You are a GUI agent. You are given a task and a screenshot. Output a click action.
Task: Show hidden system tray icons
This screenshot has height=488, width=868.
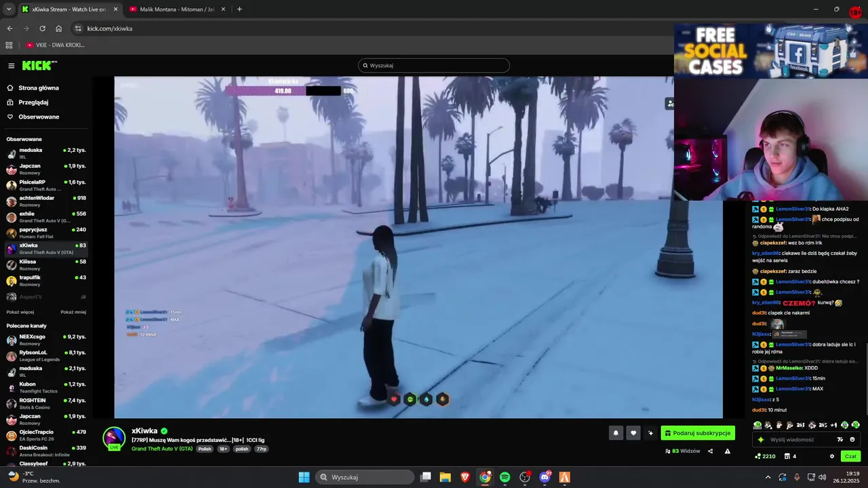point(768,477)
